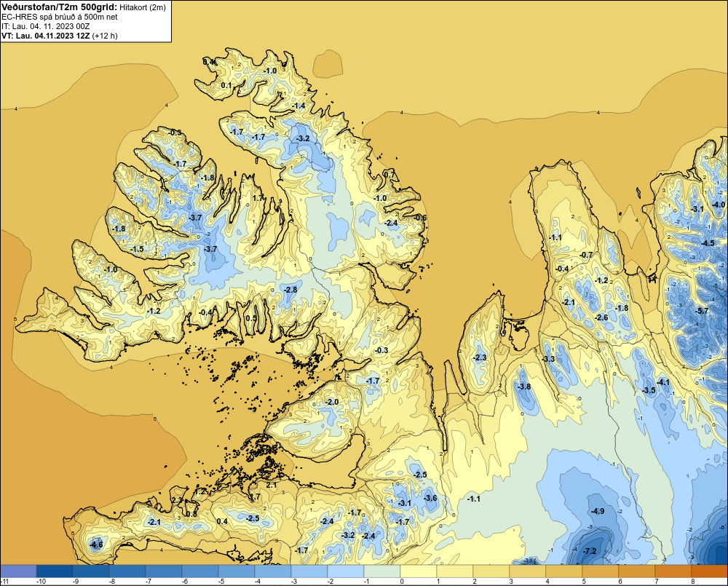728x586 pixels.
Task: Click the -3.6 temperature value
Action: [430, 498]
